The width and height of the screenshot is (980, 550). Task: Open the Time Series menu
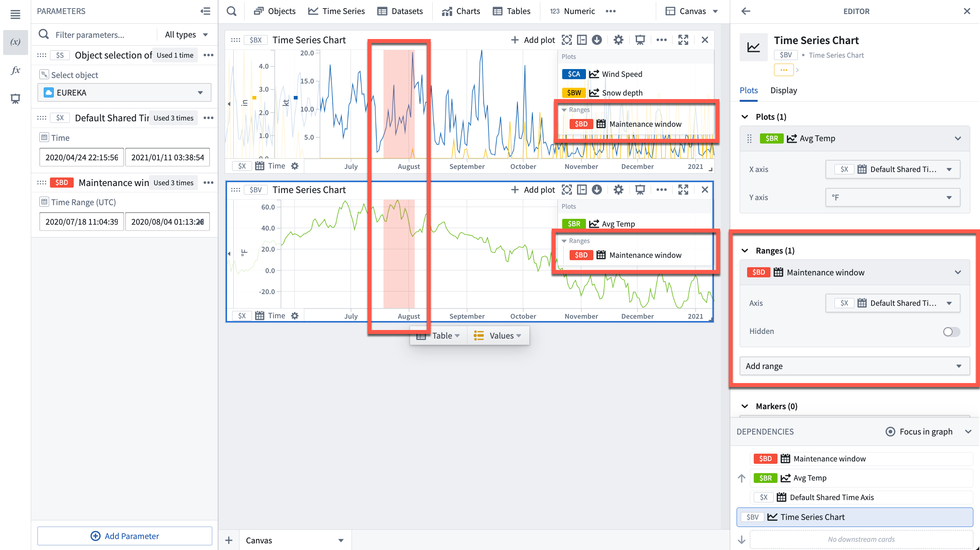click(336, 11)
